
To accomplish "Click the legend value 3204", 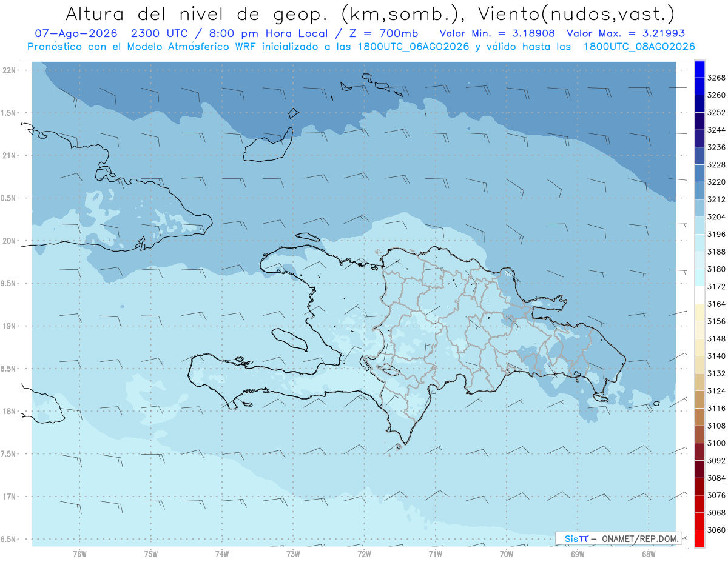I will click(x=716, y=216).
